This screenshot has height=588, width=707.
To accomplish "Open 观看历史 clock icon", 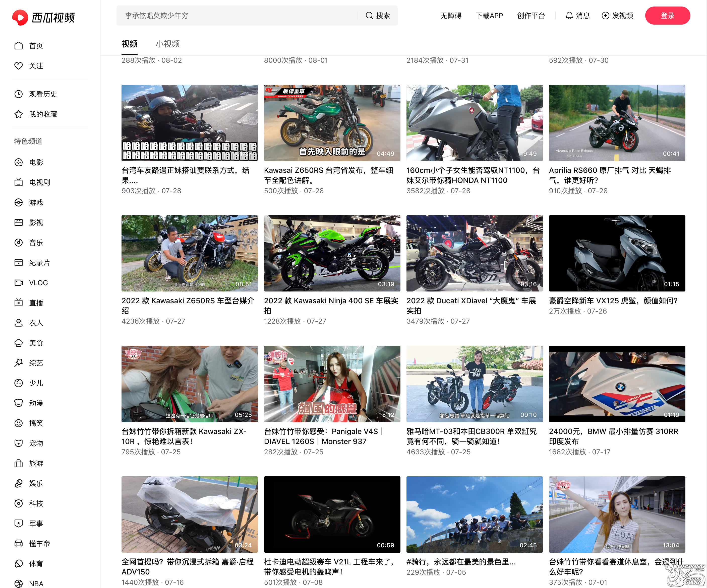I will coord(19,94).
